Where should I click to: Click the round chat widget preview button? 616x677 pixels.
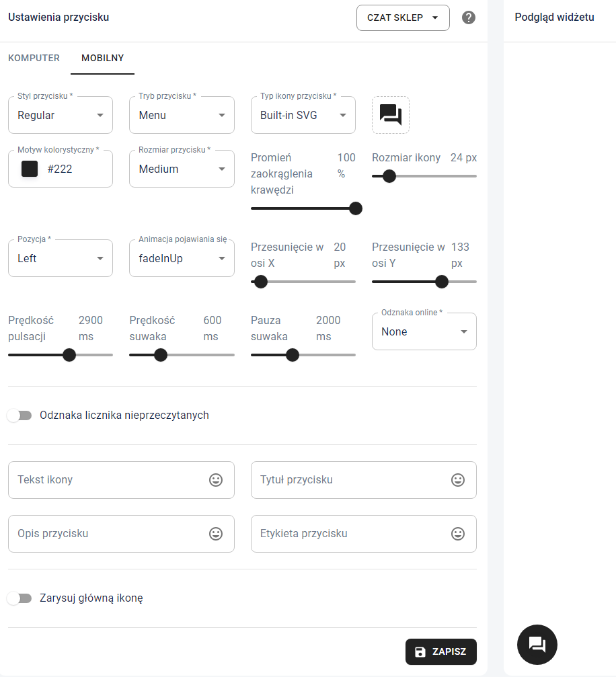[x=537, y=644]
